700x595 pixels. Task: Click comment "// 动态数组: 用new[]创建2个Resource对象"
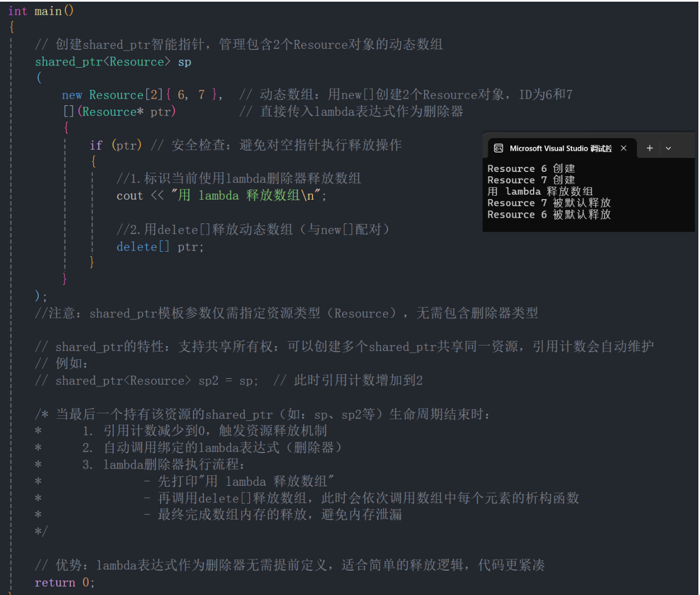[406, 95]
